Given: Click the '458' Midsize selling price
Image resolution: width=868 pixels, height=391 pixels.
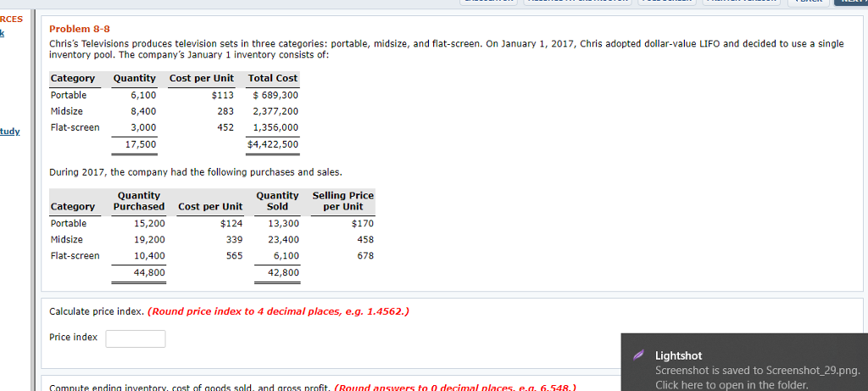Looking at the screenshot, I should pyautogui.click(x=366, y=240).
